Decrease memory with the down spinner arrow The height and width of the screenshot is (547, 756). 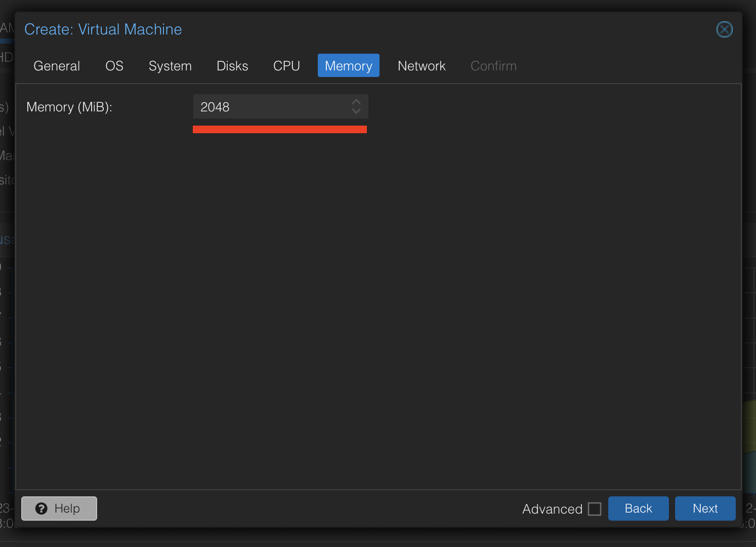pyautogui.click(x=356, y=111)
